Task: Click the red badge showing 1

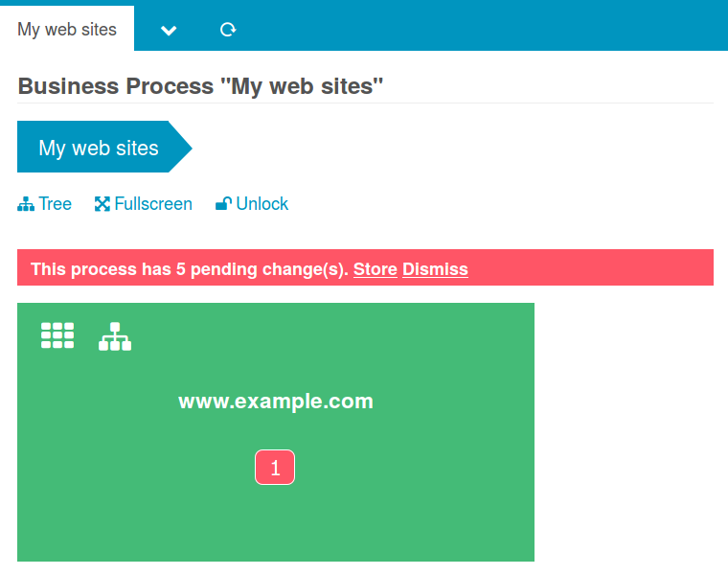Action: [x=275, y=468]
